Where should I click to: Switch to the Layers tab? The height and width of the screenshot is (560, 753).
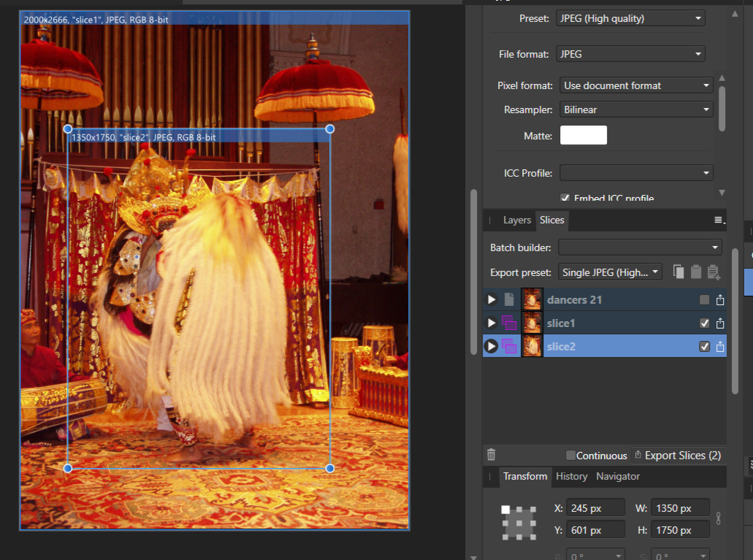point(516,220)
